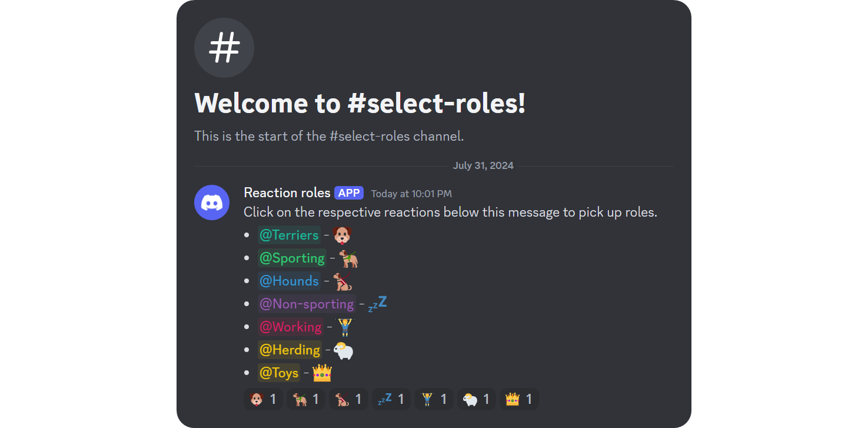Toggle the Toys role via the crown reaction
Viewport: 868px width, 428px height.
519,399
